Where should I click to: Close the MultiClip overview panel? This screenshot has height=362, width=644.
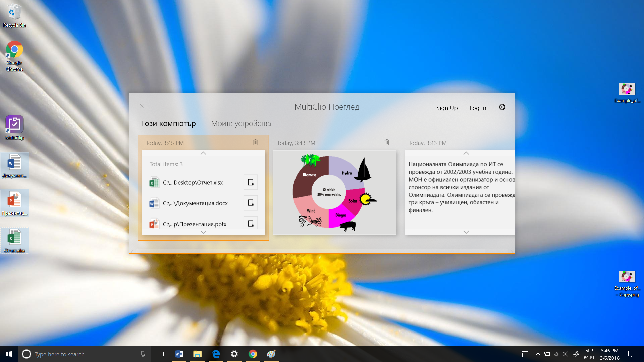tap(142, 106)
